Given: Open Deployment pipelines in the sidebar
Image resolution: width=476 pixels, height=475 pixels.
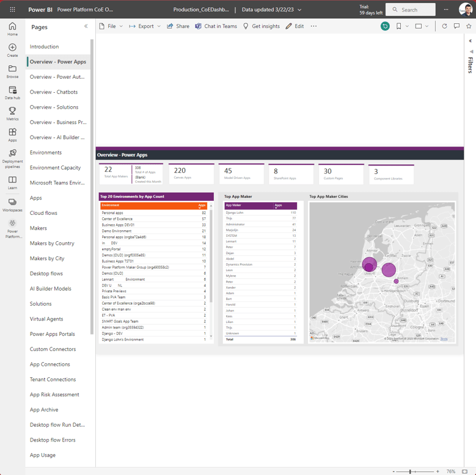Looking at the screenshot, I should (x=12, y=159).
